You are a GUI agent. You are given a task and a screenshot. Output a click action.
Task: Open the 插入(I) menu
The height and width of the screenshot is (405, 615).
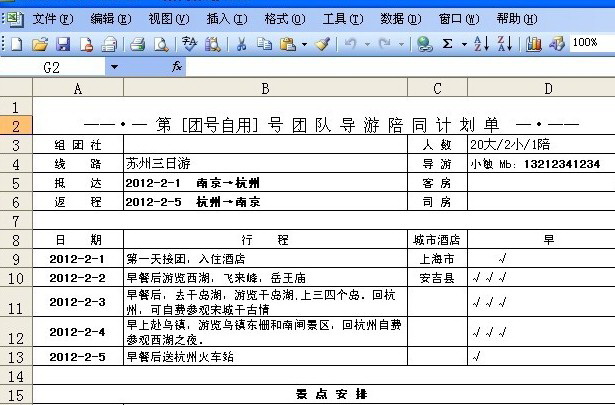pos(227,19)
